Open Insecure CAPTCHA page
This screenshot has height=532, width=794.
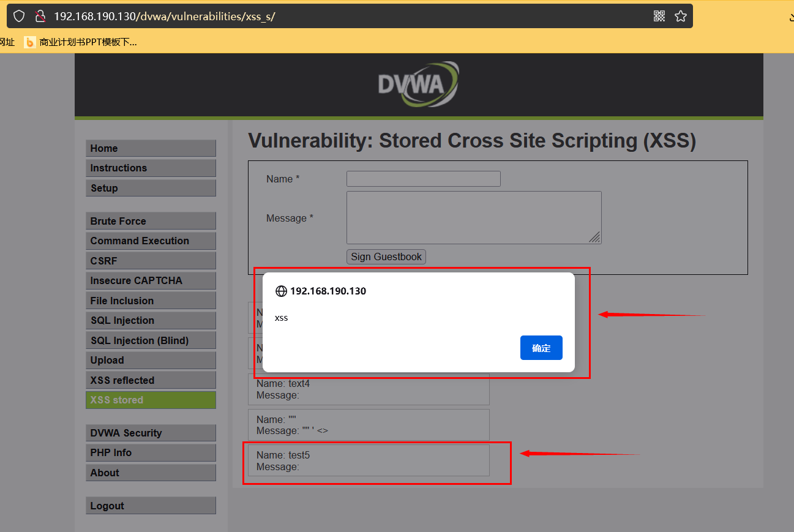(x=151, y=280)
